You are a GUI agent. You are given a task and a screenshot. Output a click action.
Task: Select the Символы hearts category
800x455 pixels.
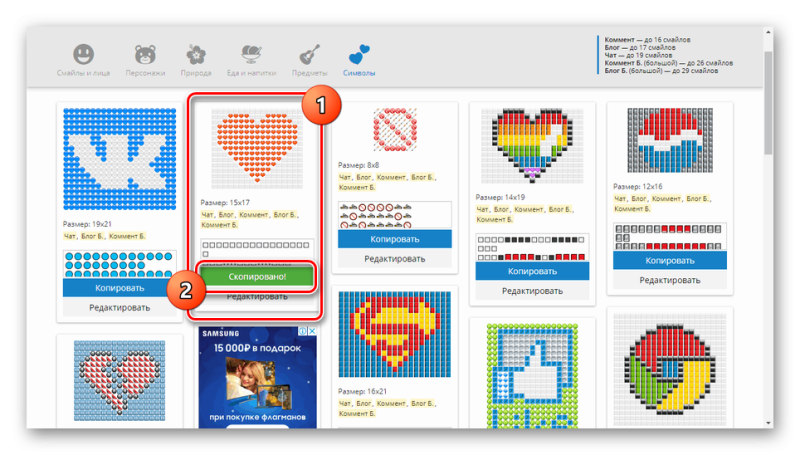(359, 60)
